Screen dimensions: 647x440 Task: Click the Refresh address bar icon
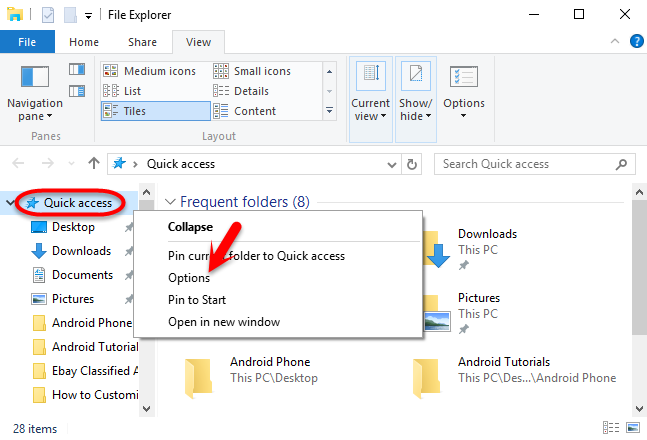(x=416, y=164)
